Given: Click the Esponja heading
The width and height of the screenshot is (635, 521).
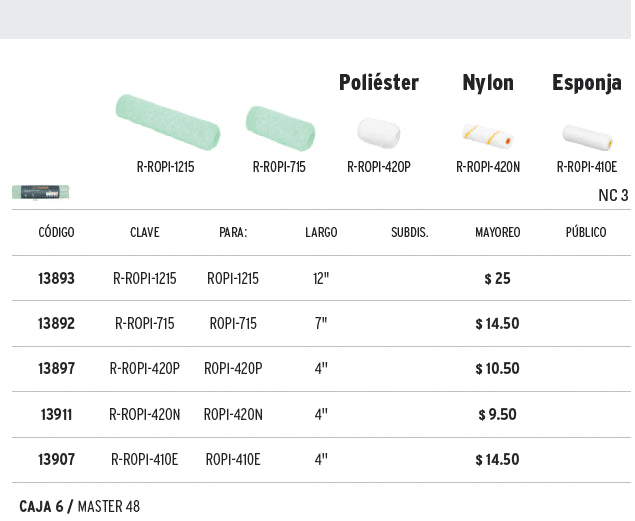Looking at the screenshot, I should click(x=587, y=83).
